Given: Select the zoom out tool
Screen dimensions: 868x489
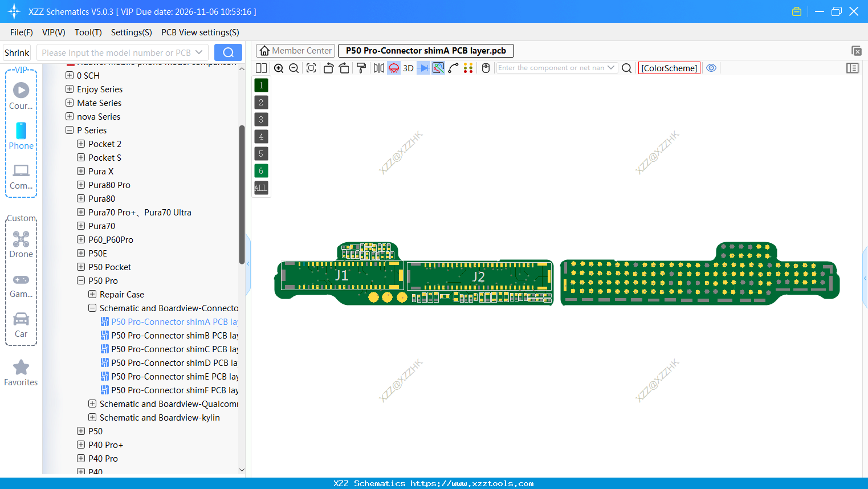Looking at the screenshot, I should [x=294, y=68].
